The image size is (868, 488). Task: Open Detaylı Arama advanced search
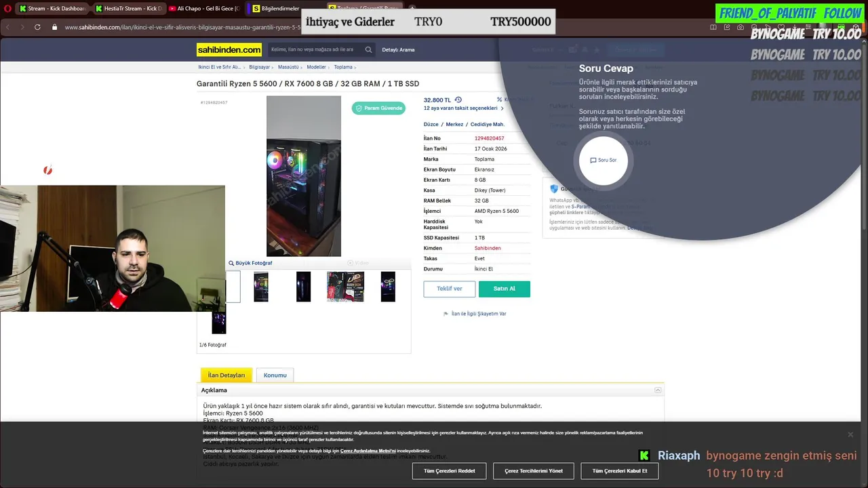(x=398, y=49)
